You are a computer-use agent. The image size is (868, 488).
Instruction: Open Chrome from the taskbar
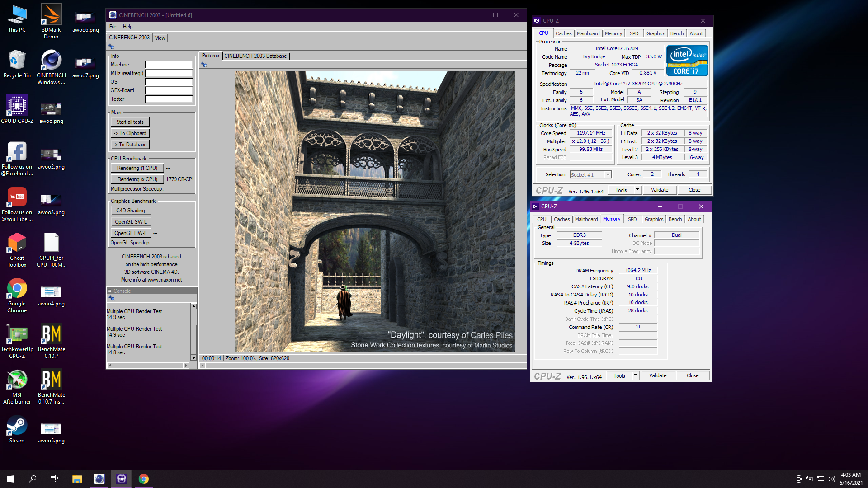[143, 479]
